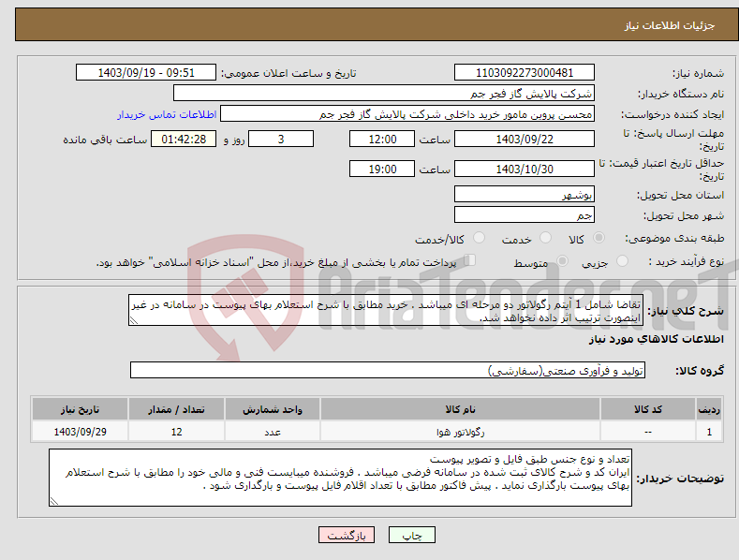Click the ردیف column header
Image resolution: width=739 pixels, height=560 pixels.
click(x=709, y=409)
